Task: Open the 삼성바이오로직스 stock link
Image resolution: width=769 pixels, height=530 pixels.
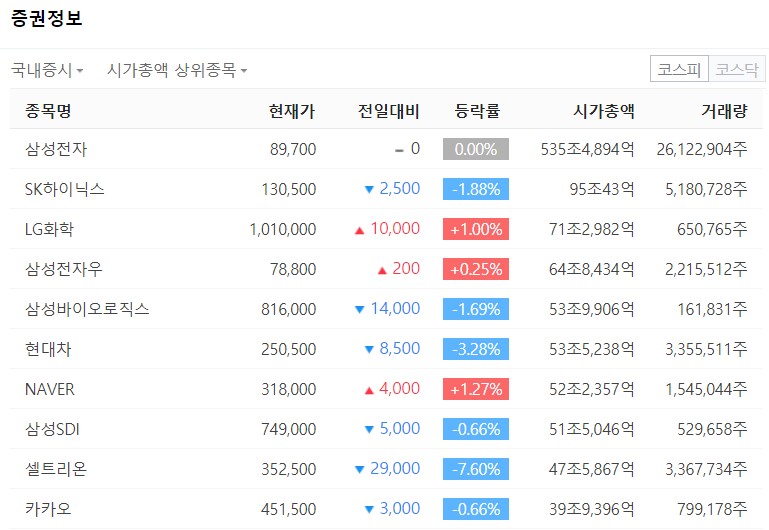Action: pyautogui.click(x=87, y=309)
